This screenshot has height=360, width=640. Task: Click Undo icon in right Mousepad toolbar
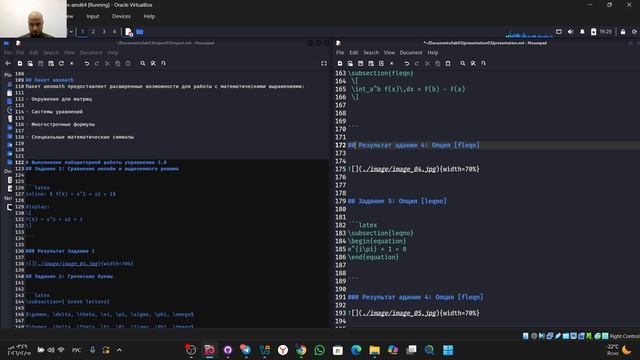pyautogui.click(x=407, y=63)
